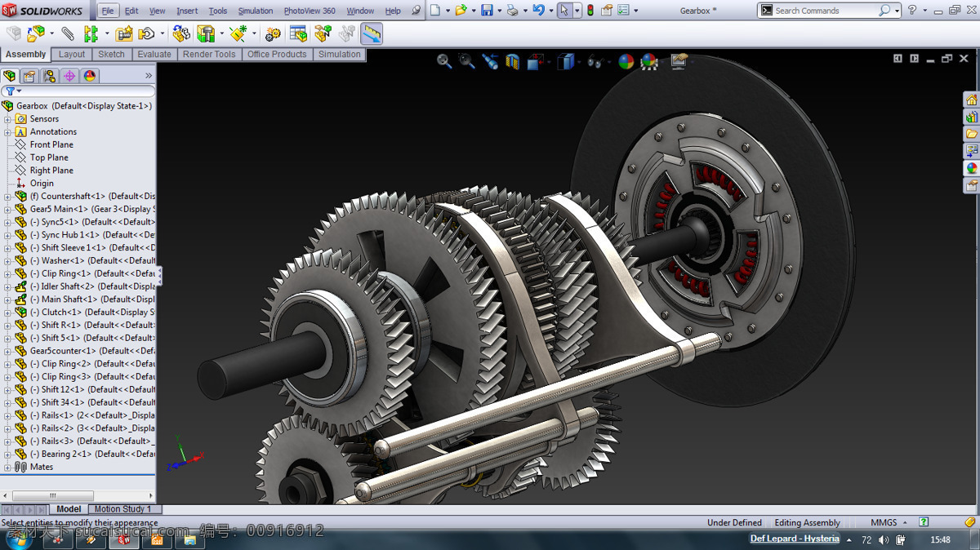Viewport: 980px width, 550px height.
Task: Click the Insert Components icon
Action: point(36,33)
